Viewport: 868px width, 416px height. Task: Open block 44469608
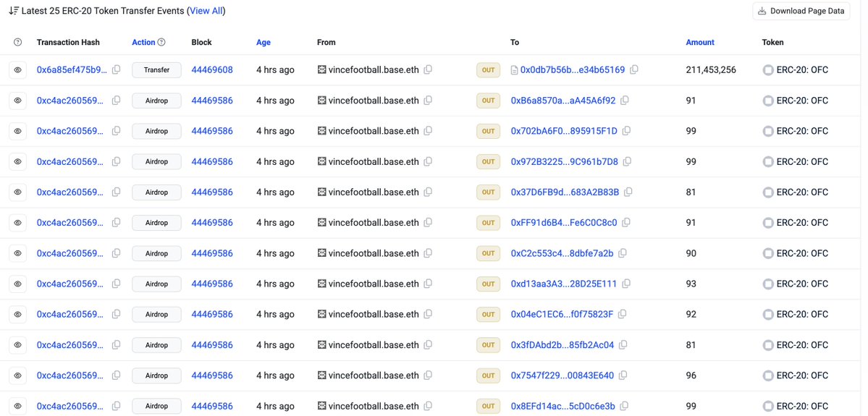tap(212, 70)
